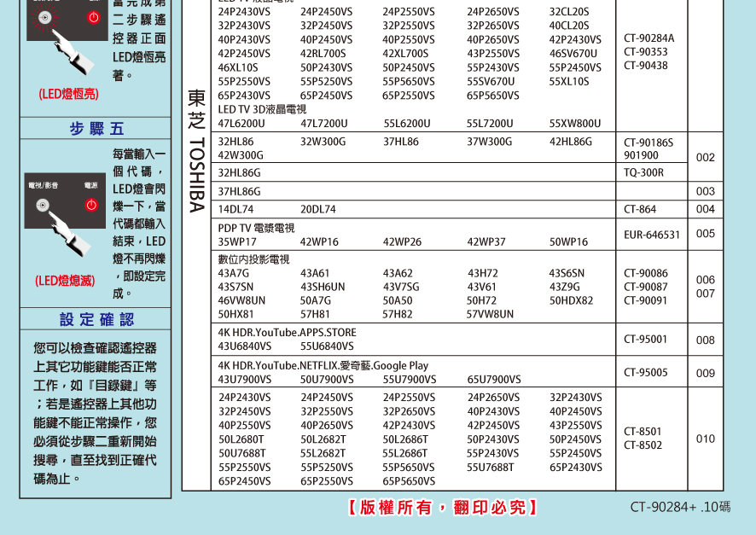The width and height of the screenshot is (756, 535).
Task: Click code 008 in the code column
Action: coord(706,340)
